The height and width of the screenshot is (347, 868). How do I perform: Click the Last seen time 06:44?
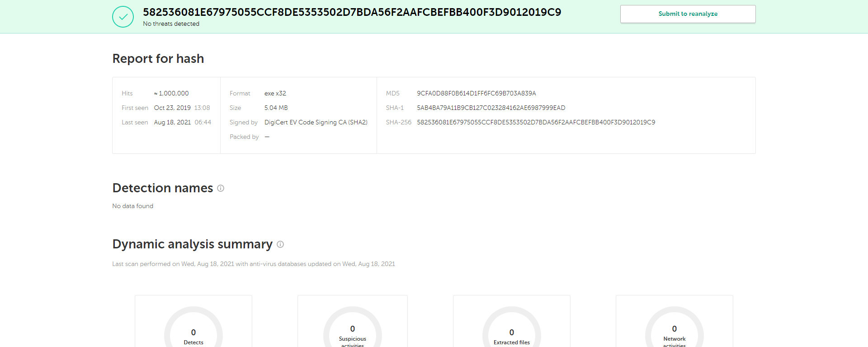[203, 122]
